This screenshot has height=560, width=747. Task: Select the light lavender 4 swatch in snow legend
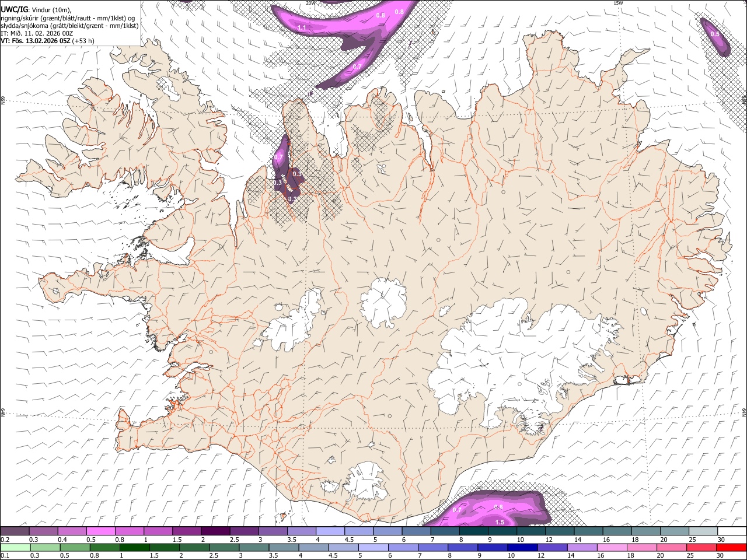(x=330, y=531)
